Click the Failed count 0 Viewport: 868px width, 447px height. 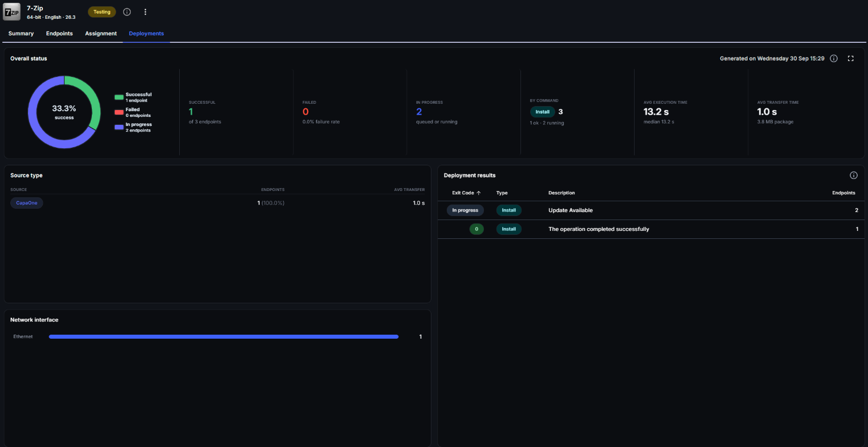[x=305, y=112]
